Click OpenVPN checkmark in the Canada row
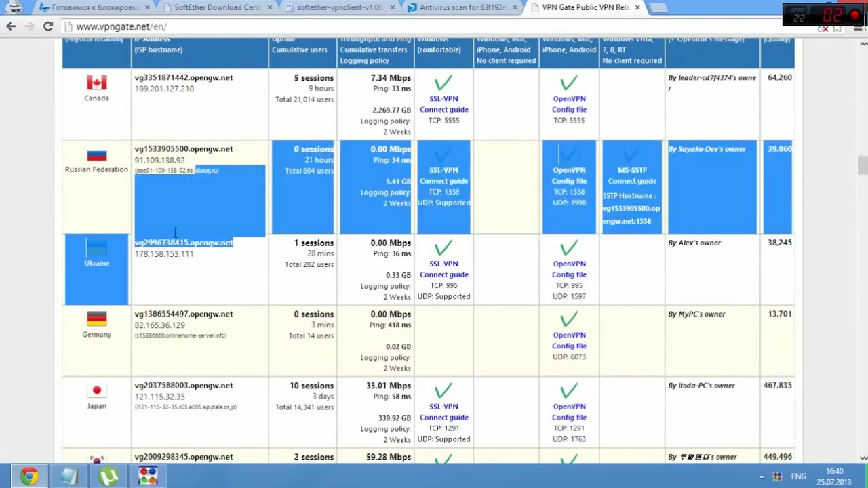Viewport: 868px width, 488px height. pyautogui.click(x=569, y=83)
